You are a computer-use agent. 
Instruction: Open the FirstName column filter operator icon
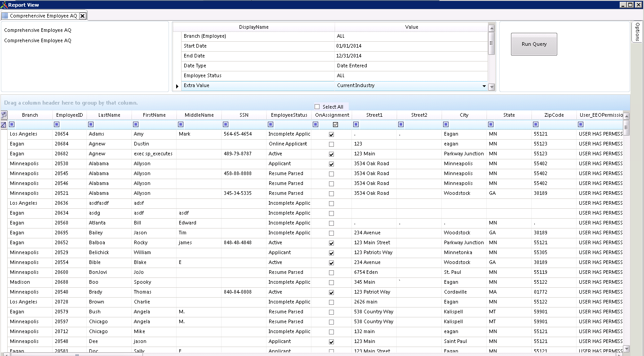pos(136,124)
